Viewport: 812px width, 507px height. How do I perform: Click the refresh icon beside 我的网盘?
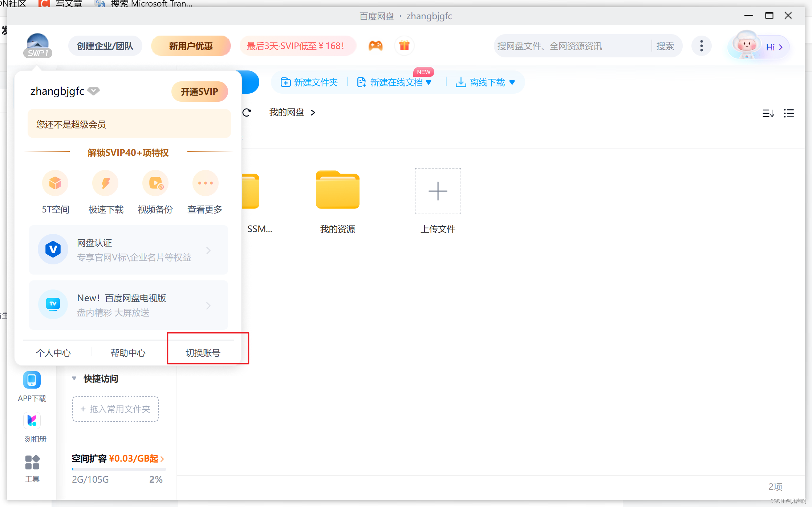tap(247, 113)
